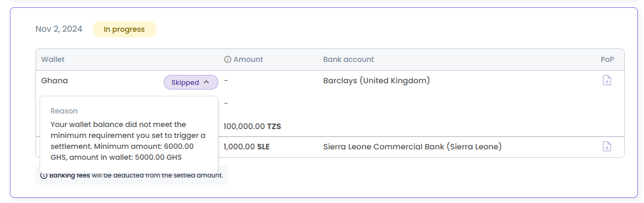Click Sierra Leone Commercial Bank account entry

[412, 147]
